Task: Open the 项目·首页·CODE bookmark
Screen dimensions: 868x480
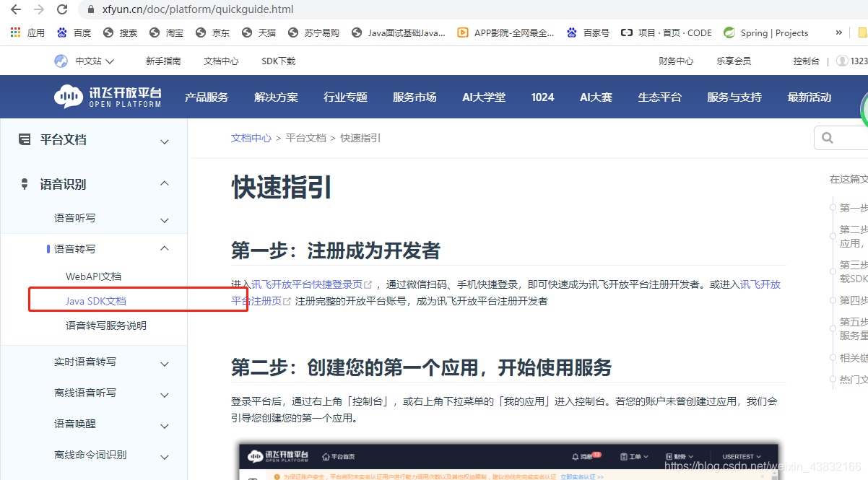Action: 667,32
